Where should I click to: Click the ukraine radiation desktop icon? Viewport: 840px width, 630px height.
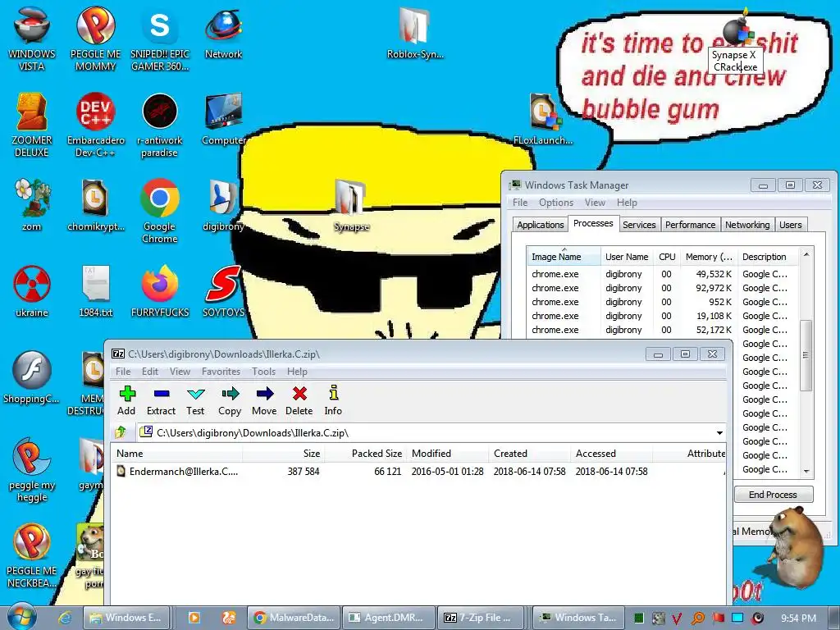[x=32, y=292]
